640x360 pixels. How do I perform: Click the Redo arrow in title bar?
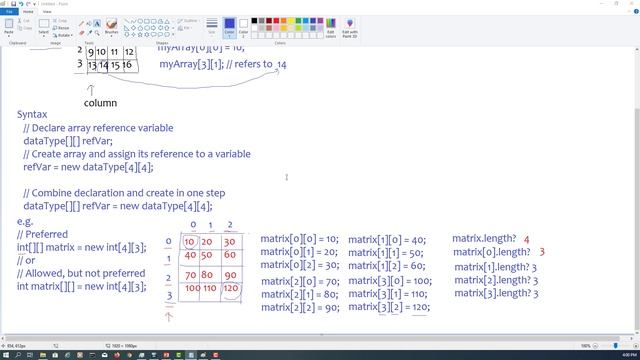[28, 4]
